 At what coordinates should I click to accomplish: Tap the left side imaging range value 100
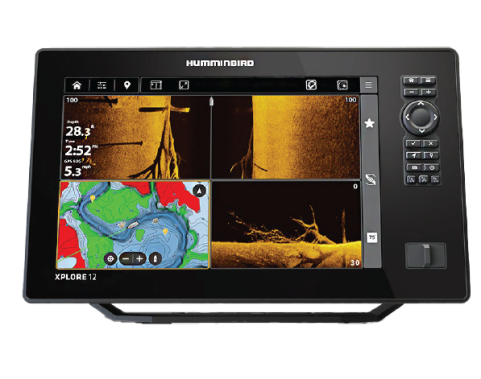(x=72, y=100)
